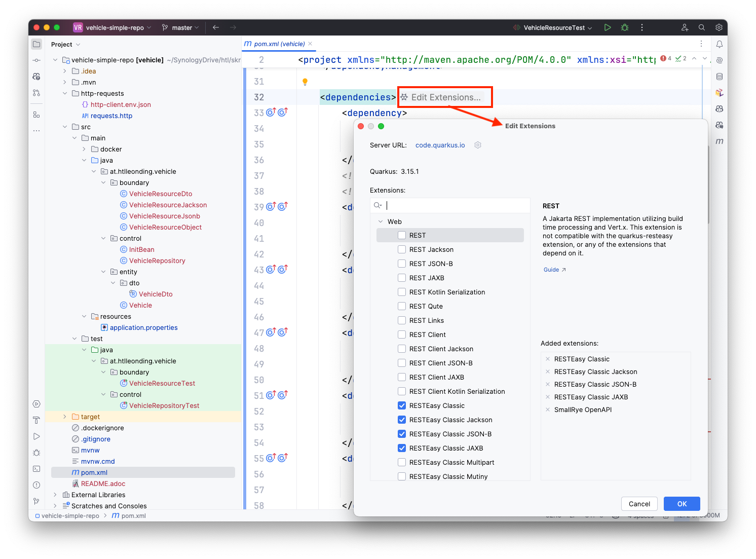Show more tool windows ellipsis
Image resolution: width=756 pixels, height=559 pixels.
[x=36, y=131]
